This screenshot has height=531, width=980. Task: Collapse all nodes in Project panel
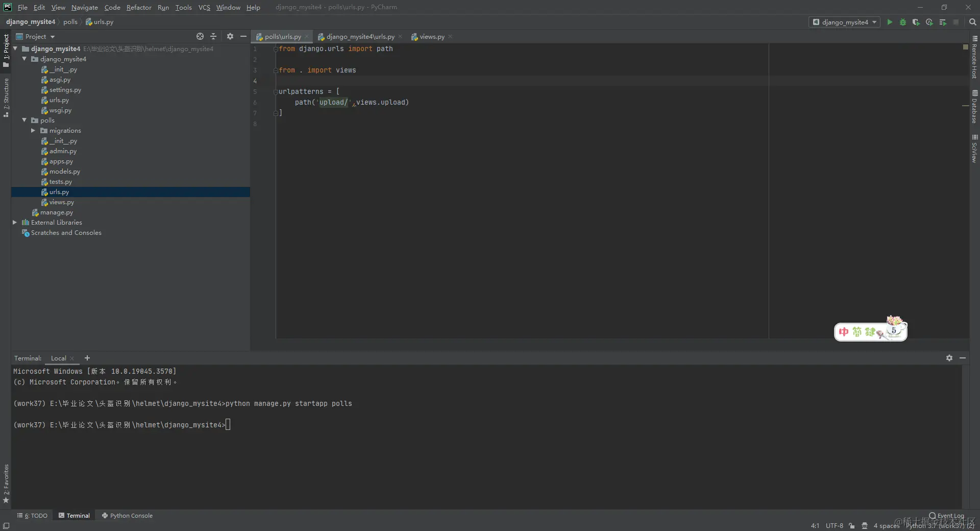point(213,36)
